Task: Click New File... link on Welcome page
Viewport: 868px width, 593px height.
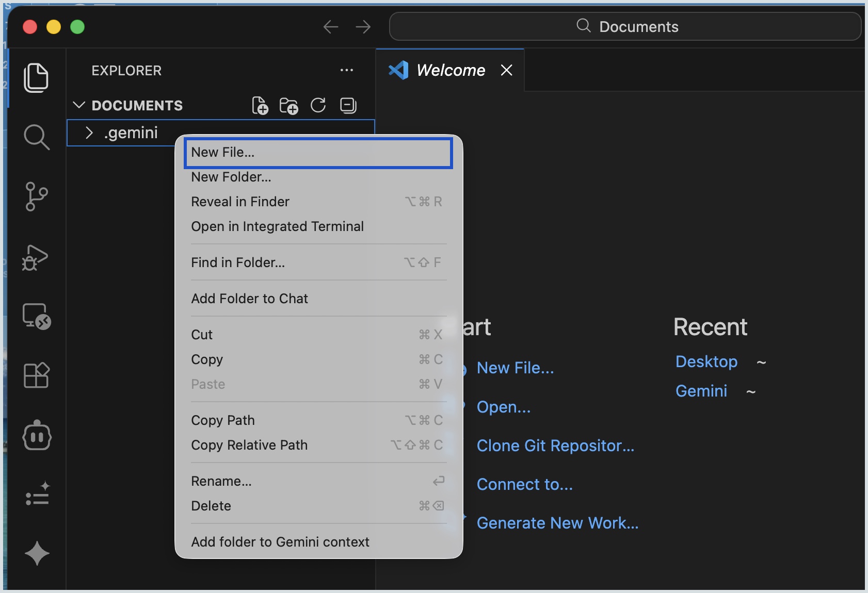Action: pos(515,368)
